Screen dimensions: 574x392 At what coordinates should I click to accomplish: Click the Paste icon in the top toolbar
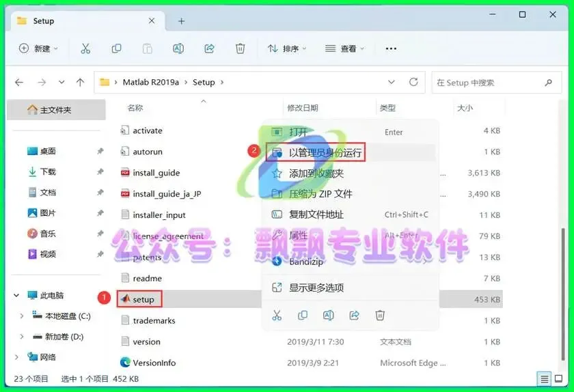pos(147,48)
